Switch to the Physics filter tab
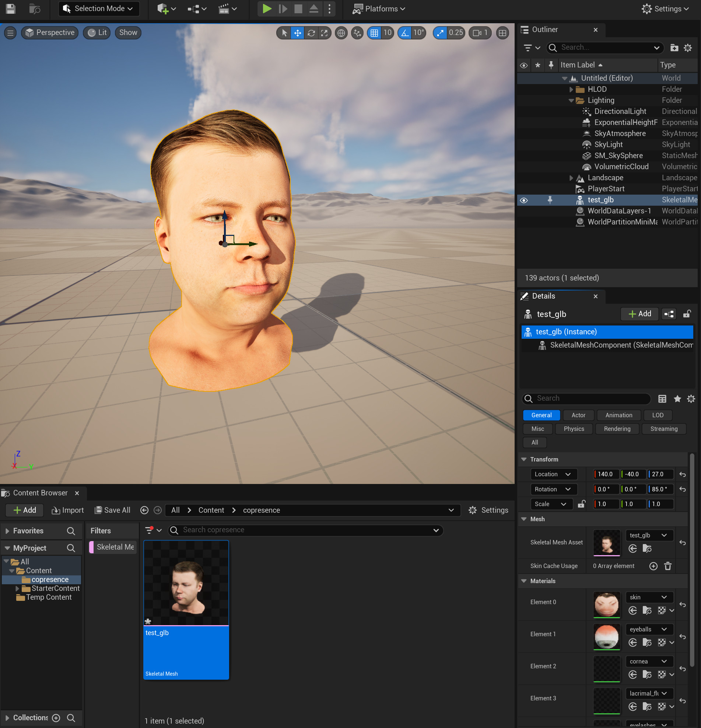 pos(574,429)
